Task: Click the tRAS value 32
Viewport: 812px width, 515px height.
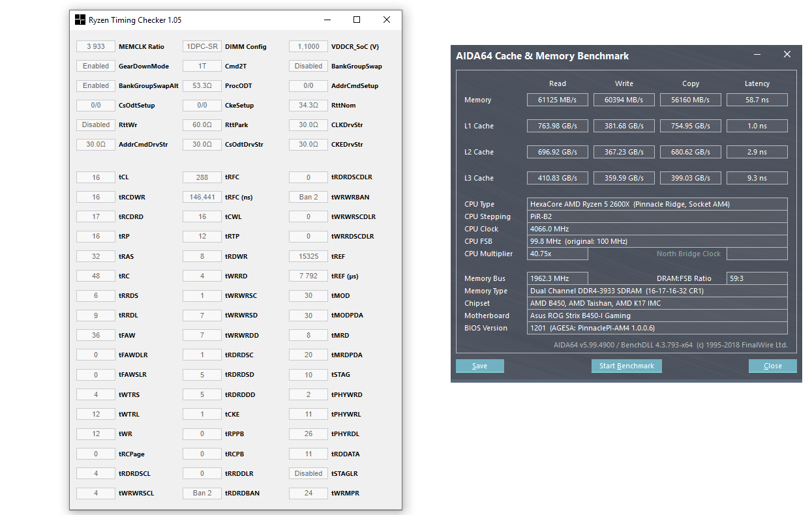Action: [x=96, y=256]
